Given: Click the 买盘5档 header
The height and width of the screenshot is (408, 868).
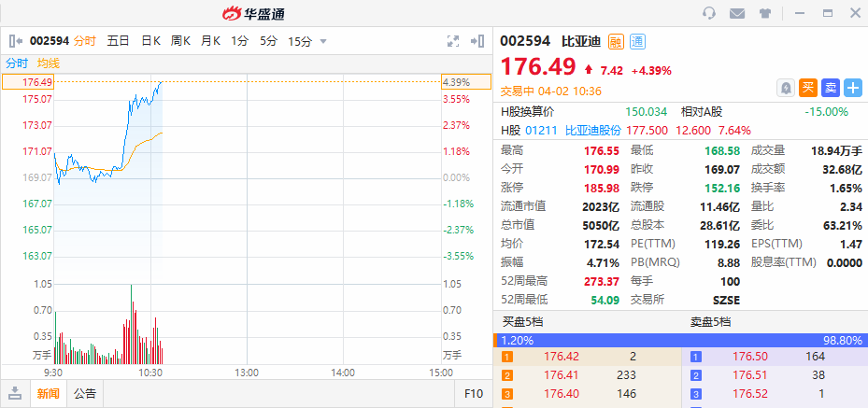Looking at the screenshot, I should (521, 322).
